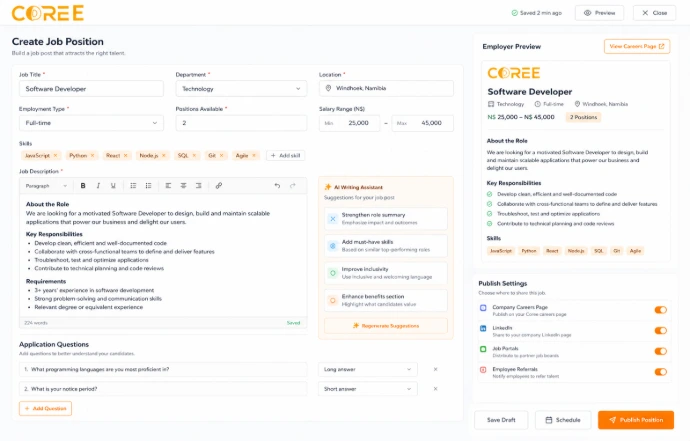Edit the notice period question text
Screen dimensions: 690x441
point(163,389)
